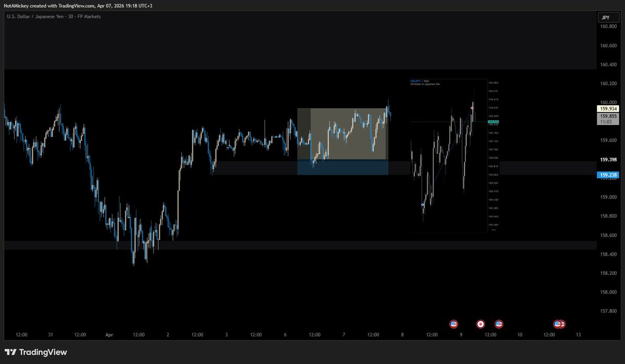Viewport: 625px width, 364px height.
Task: Click the red diamond exit marker in mini chart
Action: pos(472,108)
